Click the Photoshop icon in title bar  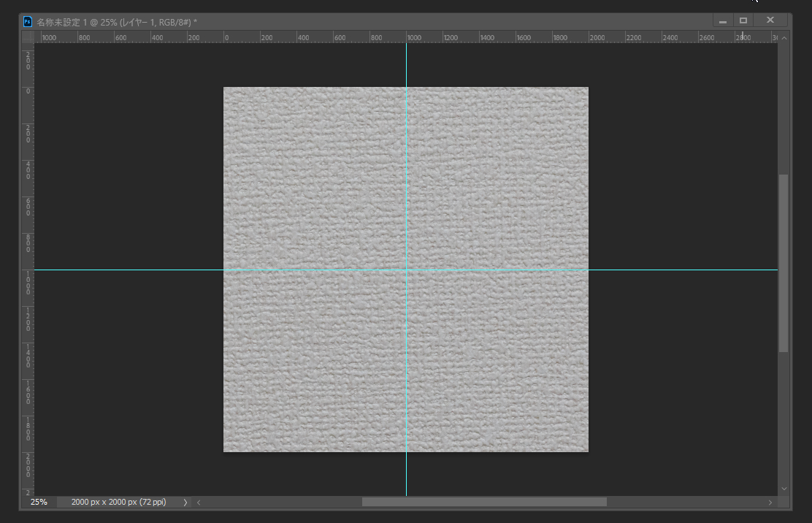28,22
